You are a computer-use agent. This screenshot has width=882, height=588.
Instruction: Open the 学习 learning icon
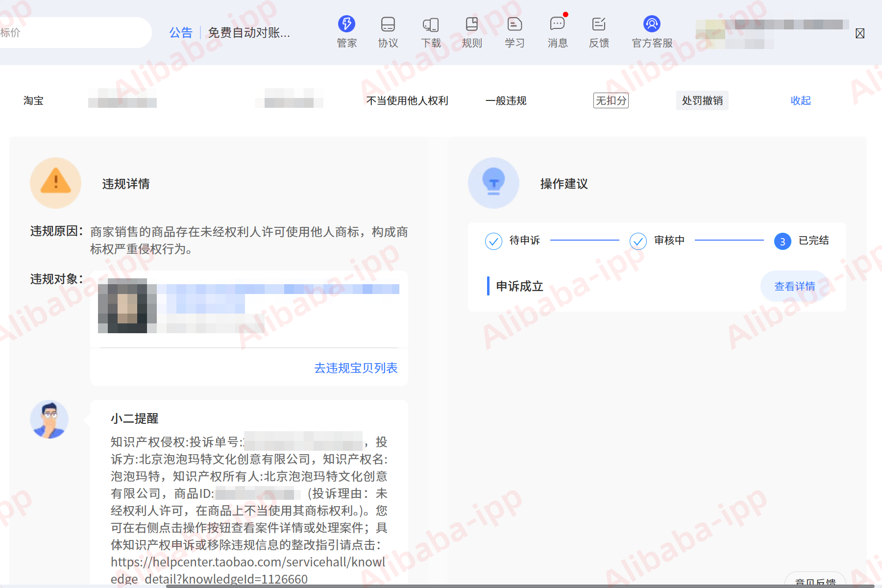coord(514,24)
